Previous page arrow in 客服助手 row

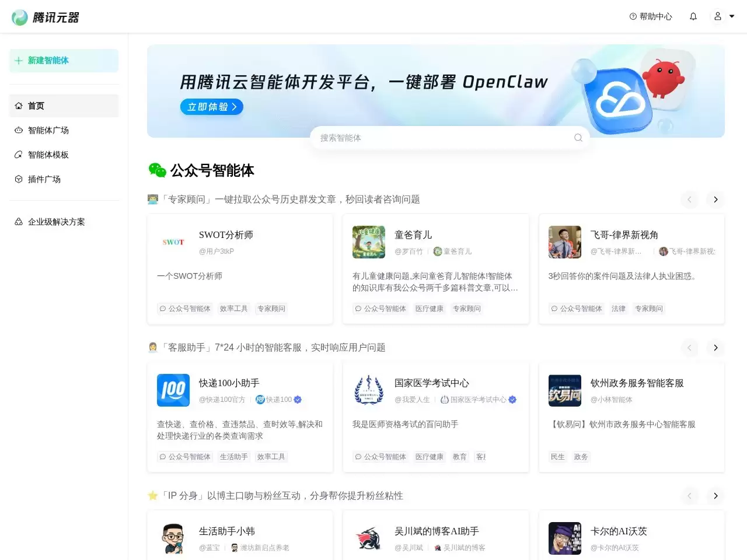click(x=689, y=348)
